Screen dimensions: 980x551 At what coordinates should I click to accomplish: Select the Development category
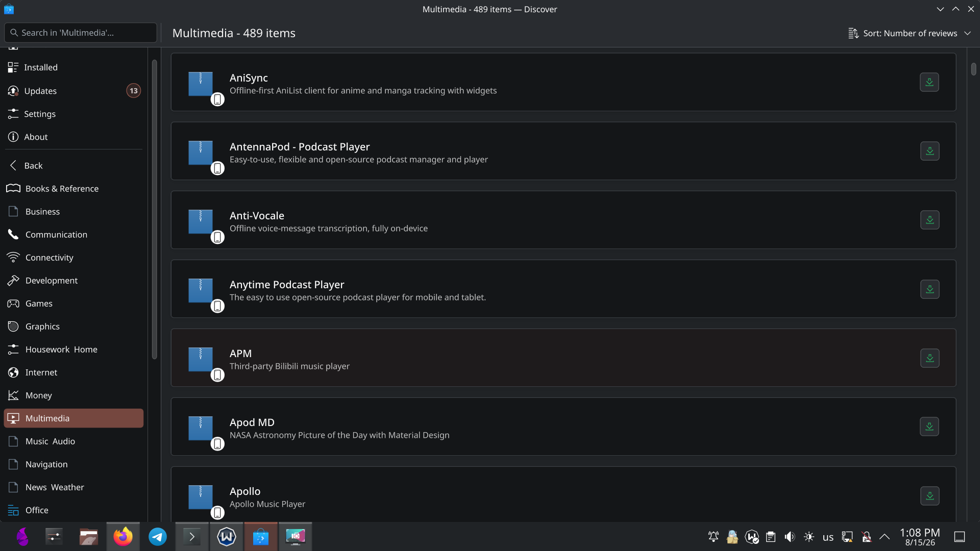click(x=73, y=280)
